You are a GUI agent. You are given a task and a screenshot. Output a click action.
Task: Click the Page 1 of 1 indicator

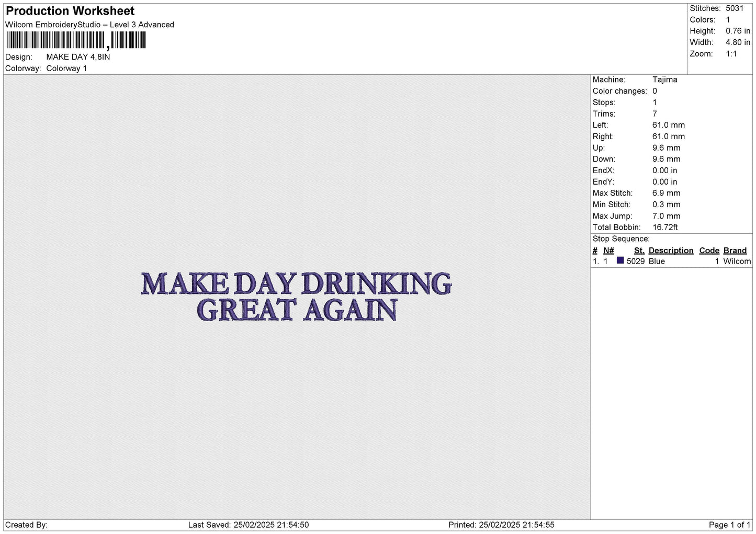729,525
